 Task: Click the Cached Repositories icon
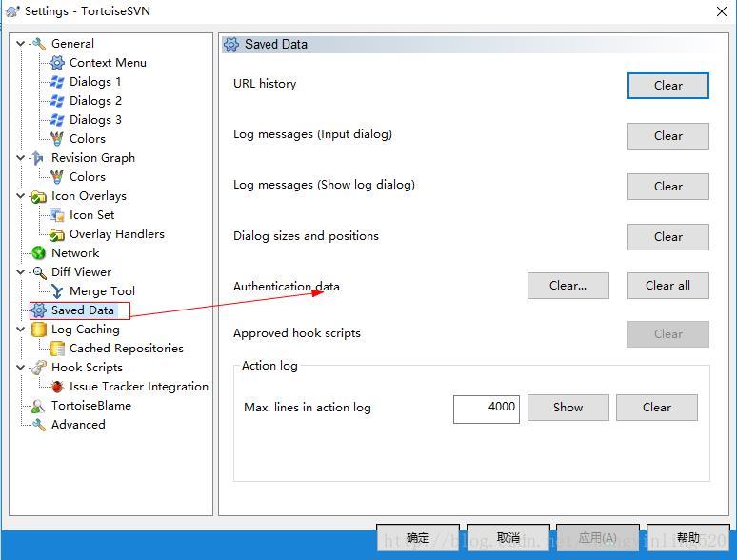click(57, 349)
